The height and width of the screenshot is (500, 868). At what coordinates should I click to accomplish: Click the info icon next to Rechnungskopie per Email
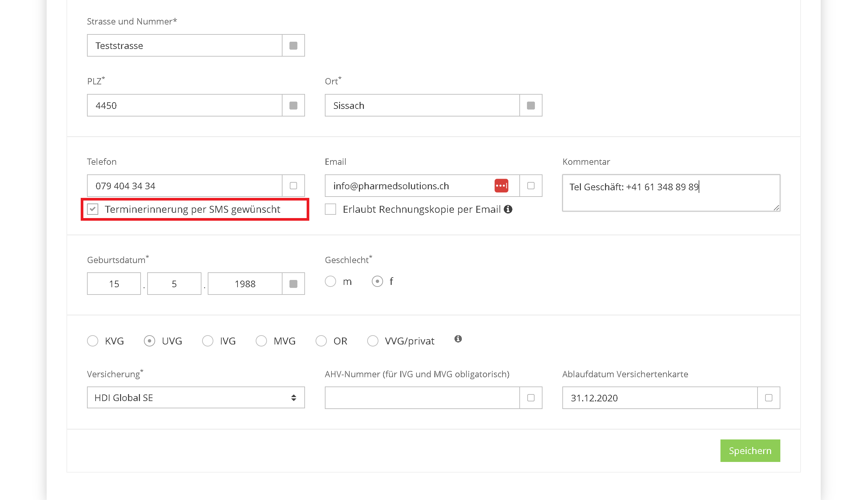coord(508,209)
